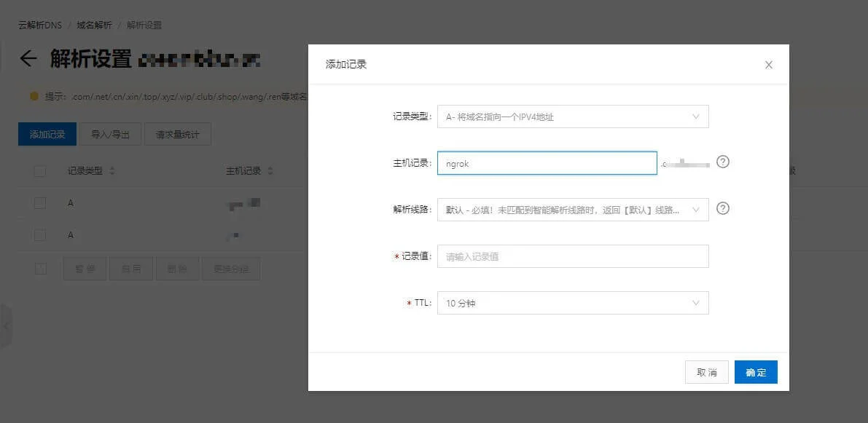This screenshot has width=868, height=423.
Task: Click the 导入/导出 button
Action: [110, 135]
